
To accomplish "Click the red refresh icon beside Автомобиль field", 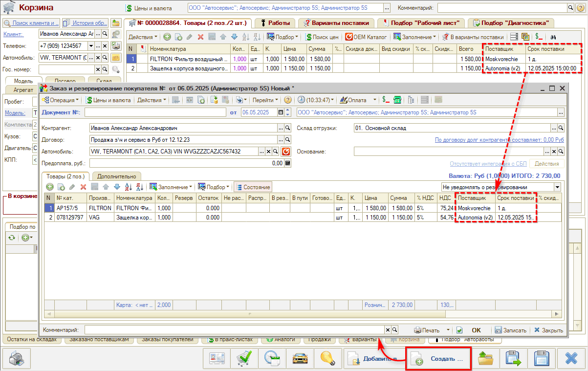I will tap(286, 151).
